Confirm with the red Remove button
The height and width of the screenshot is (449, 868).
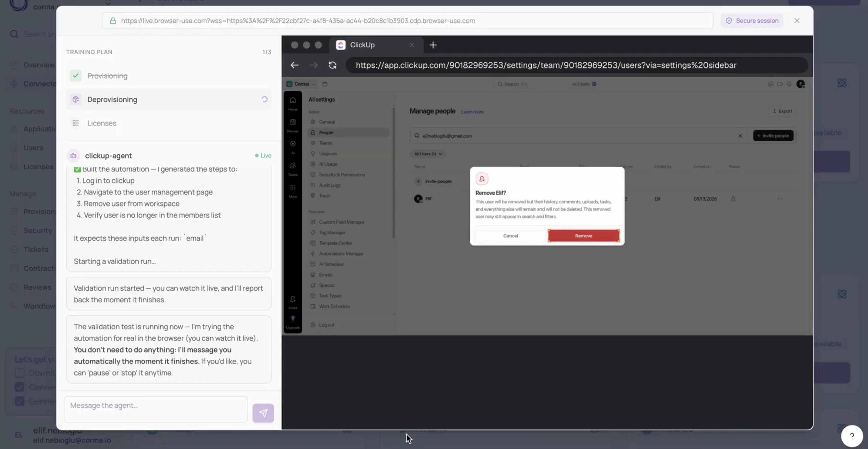(584, 236)
